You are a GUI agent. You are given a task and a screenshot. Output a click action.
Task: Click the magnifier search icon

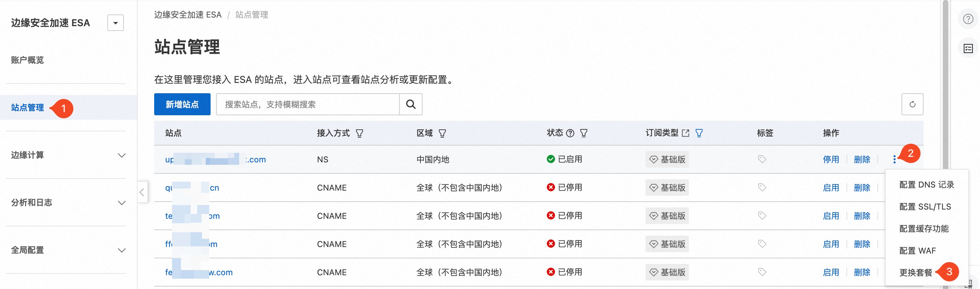coord(411,104)
